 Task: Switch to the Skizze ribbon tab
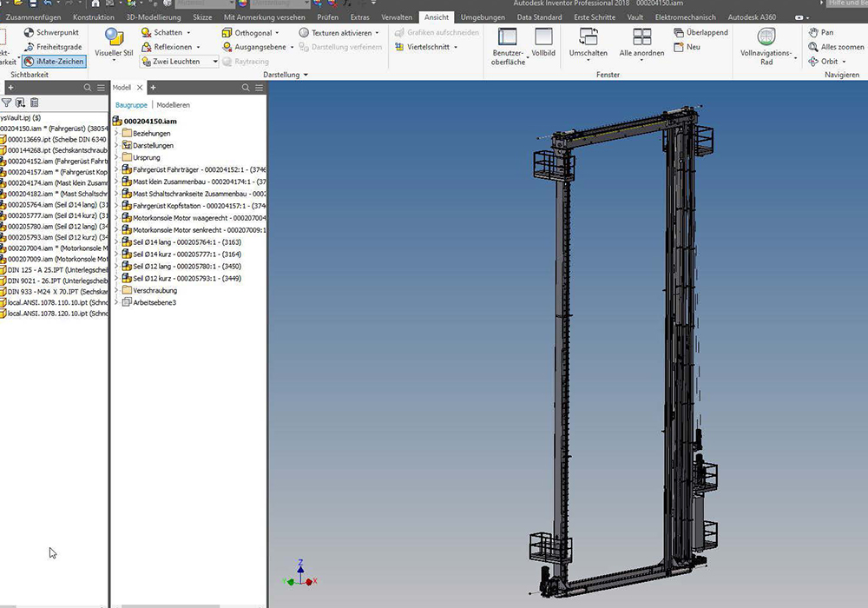[x=201, y=17]
